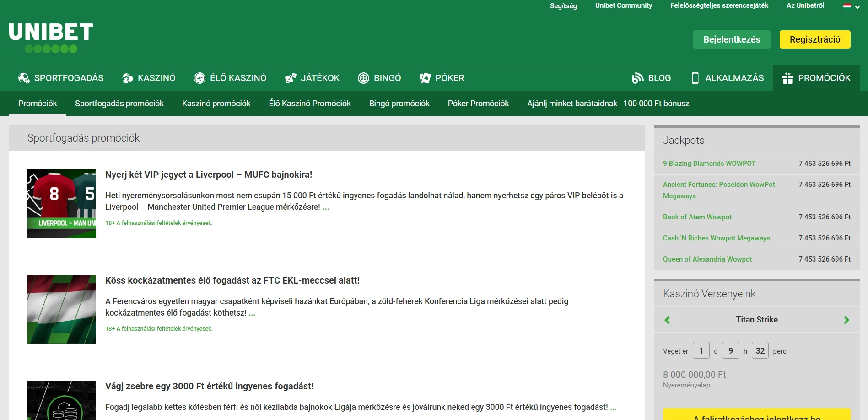The image size is (868, 420).
Task: Open the PROMÓCIÓK menu item
Action: (x=816, y=78)
